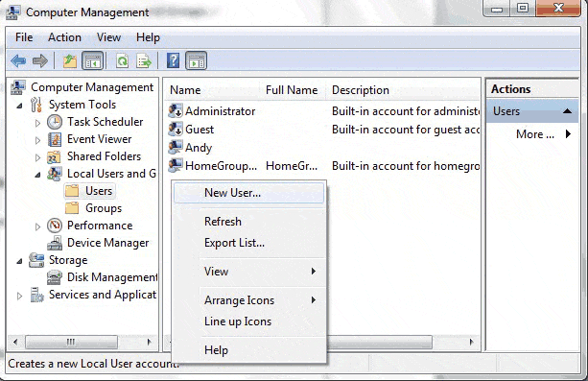Image resolution: width=588 pixels, height=381 pixels.
Task: Click the Export List toolbar icon
Action: (144, 60)
